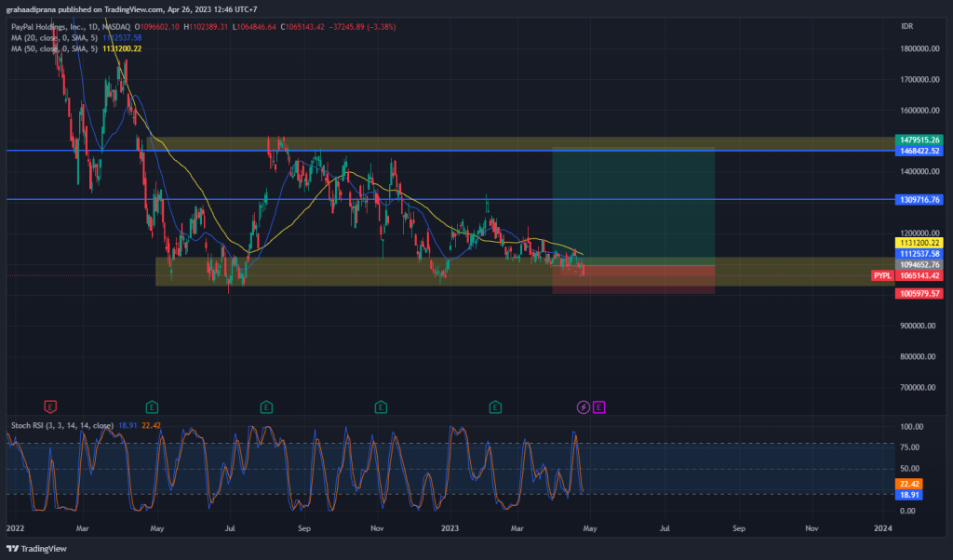This screenshot has height=560, width=953.
Task: Click the red earnings E marker
Action: tap(50, 407)
